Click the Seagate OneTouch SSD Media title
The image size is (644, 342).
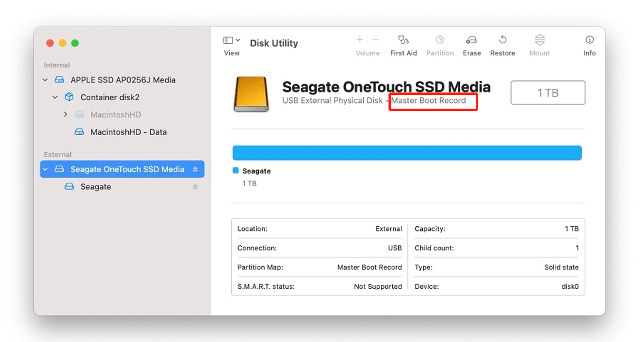tap(386, 87)
